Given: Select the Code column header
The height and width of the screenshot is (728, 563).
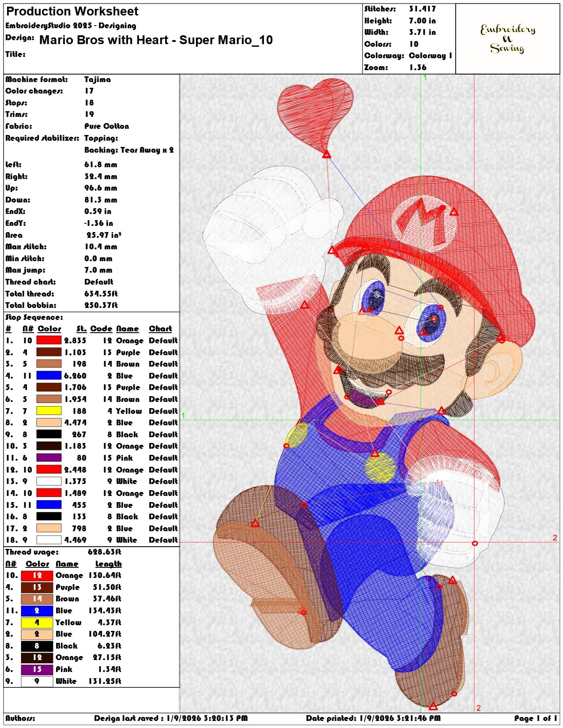Looking at the screenshot, I should pos(102,329).
